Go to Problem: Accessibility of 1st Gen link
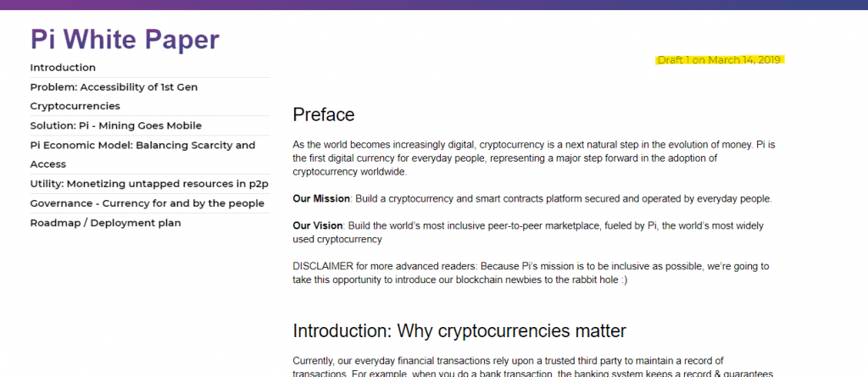 tap(114, 87)
